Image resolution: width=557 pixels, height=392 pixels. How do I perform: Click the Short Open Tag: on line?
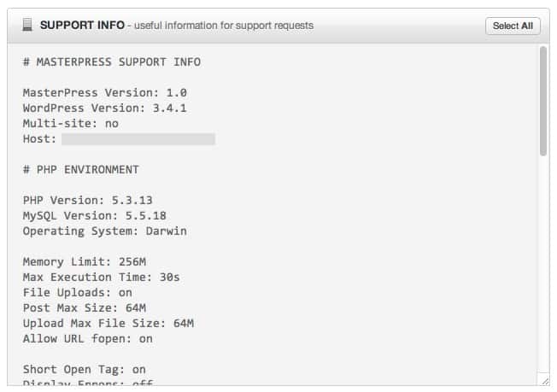[85, 370]
